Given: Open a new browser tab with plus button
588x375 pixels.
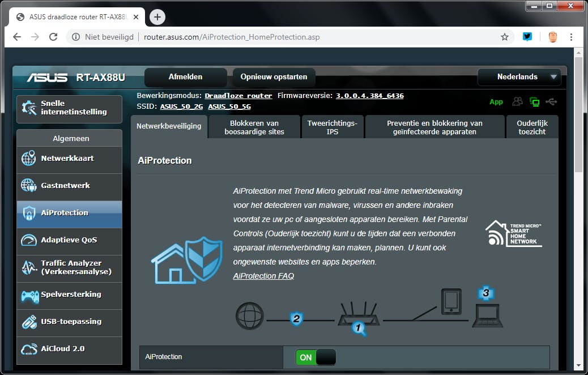Looking at the screenshot, I should 157,17.
